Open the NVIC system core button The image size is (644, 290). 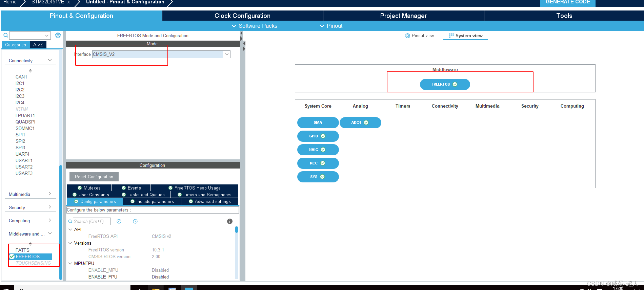(x=318, y=150)
